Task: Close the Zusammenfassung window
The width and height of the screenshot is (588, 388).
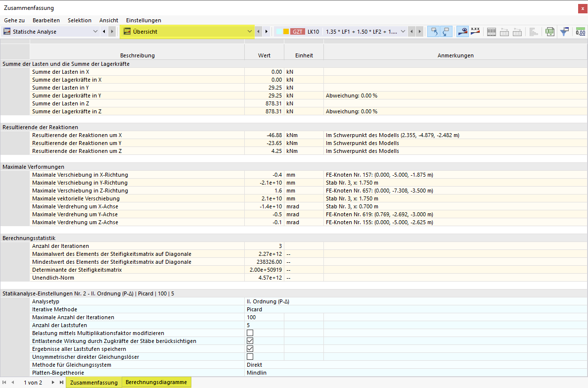Action: point(583,8)
